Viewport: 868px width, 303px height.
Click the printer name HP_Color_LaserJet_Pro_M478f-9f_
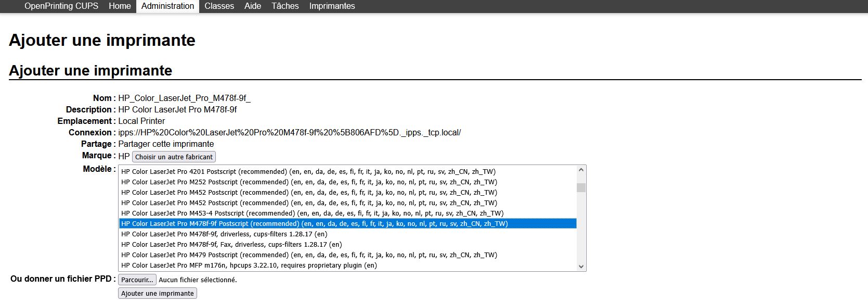click(x=185, y=98)
